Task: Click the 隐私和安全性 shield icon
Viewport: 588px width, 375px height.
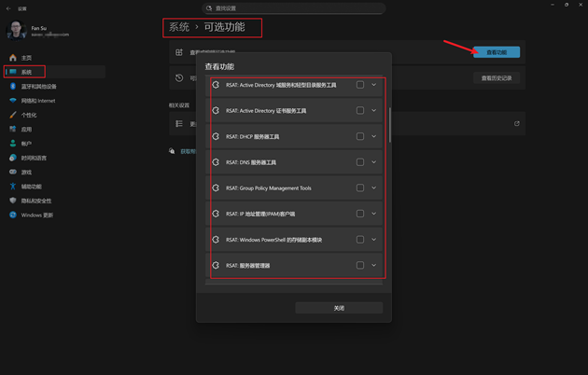Action: (13, 201)
